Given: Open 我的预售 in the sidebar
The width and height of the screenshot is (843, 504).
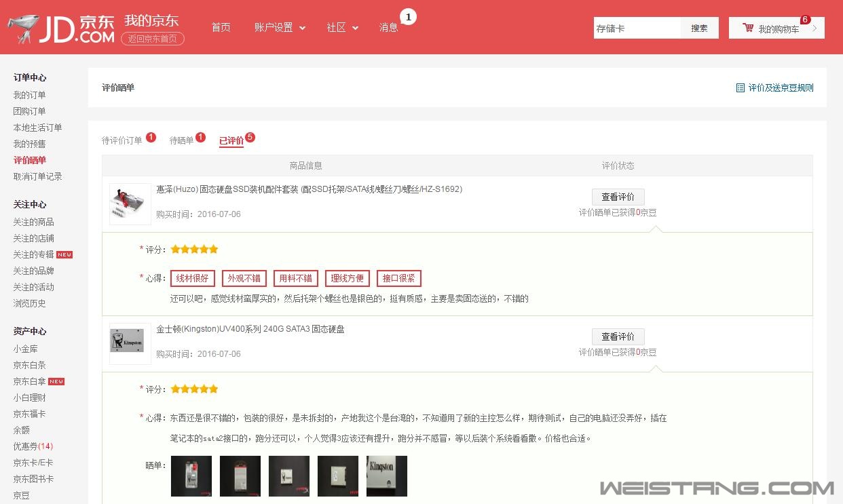Looking at the screenshot, I should 30,144.
